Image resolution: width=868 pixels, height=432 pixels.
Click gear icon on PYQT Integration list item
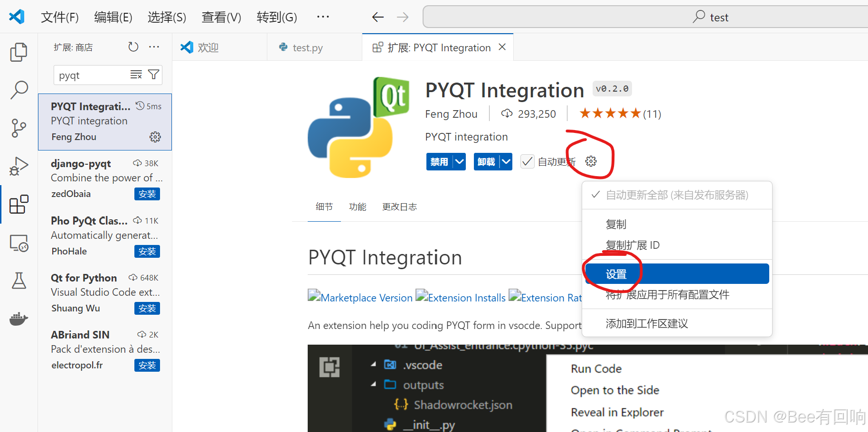click(155, 137)
